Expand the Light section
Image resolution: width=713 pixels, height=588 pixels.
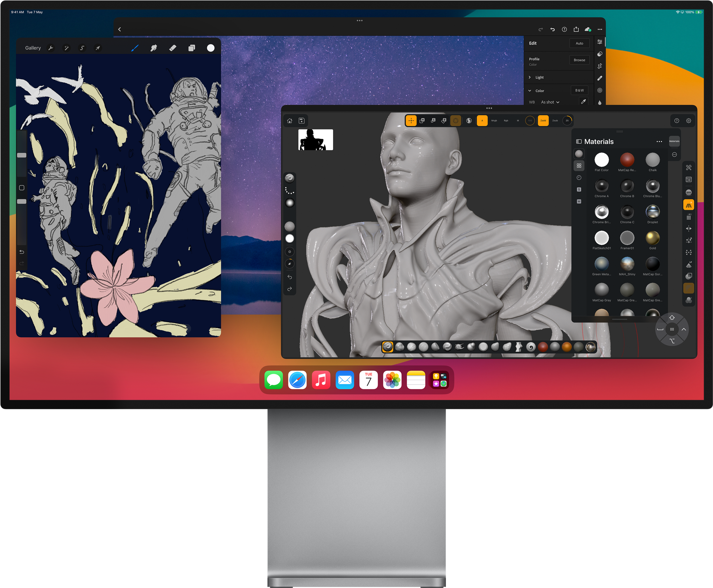(540, 78)
